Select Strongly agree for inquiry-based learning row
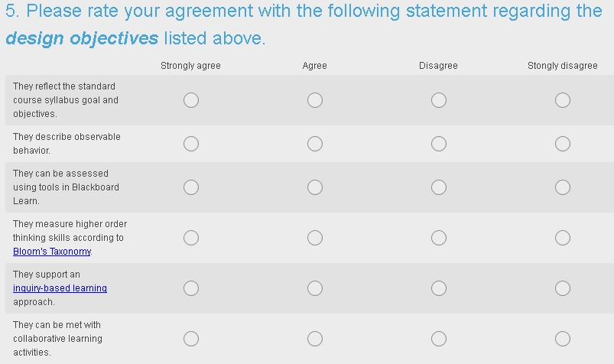Image resolution: width=614 pixels, height=364 pixels. click(x=191, y=288)
